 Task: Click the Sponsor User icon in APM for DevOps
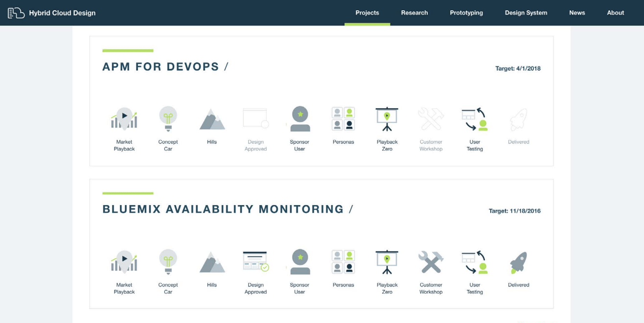(x=299, y=117)
